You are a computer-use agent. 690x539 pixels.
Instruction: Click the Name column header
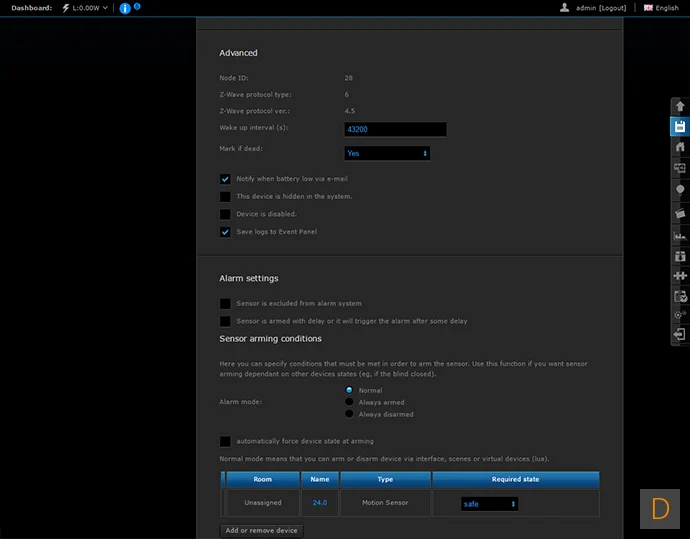[320, 480]
